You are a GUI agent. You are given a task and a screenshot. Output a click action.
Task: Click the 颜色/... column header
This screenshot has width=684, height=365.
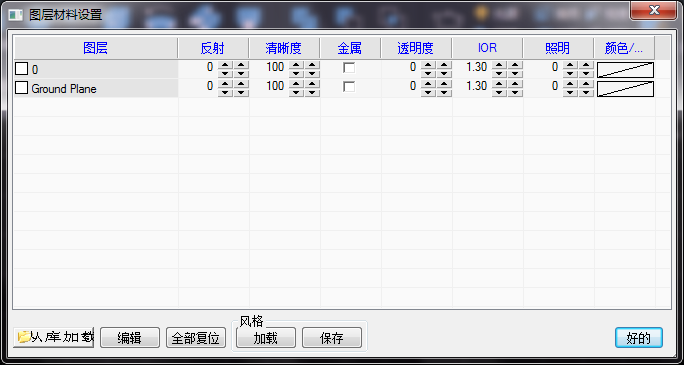pos(624,48)
